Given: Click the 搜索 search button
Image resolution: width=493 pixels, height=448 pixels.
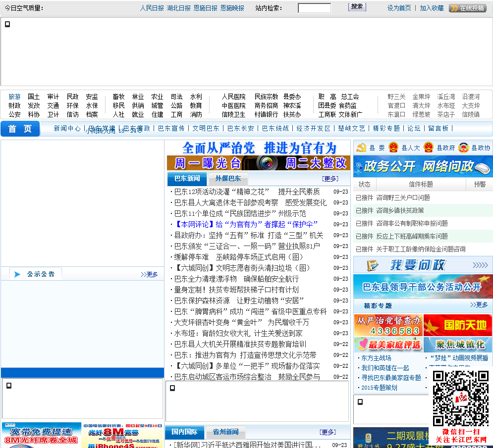Looking at the screenshot, I should pos(357,7).
